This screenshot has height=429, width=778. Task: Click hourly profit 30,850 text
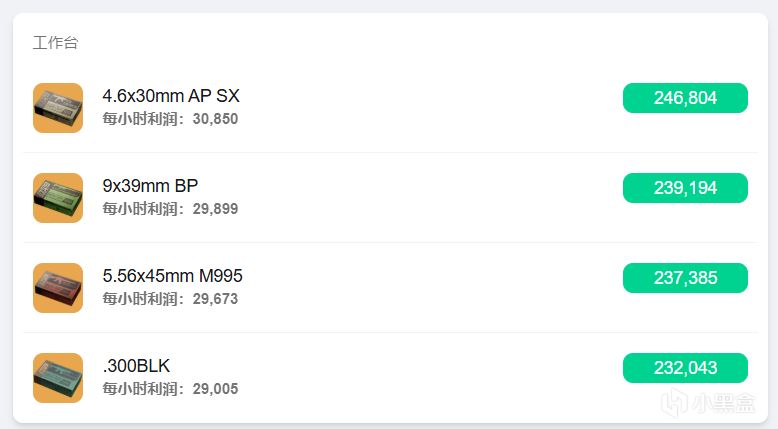pyautogui.click(x=170, y=119)
